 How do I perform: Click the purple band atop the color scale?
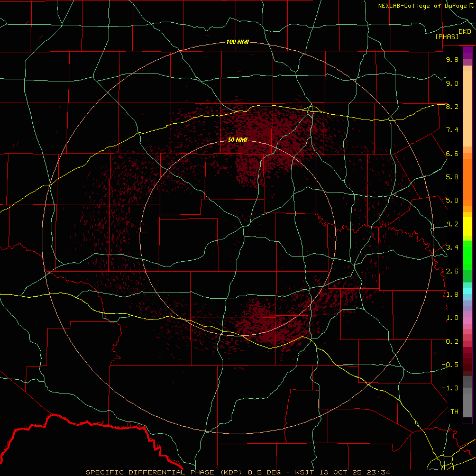pyautogui.click(x=467, y=53)
